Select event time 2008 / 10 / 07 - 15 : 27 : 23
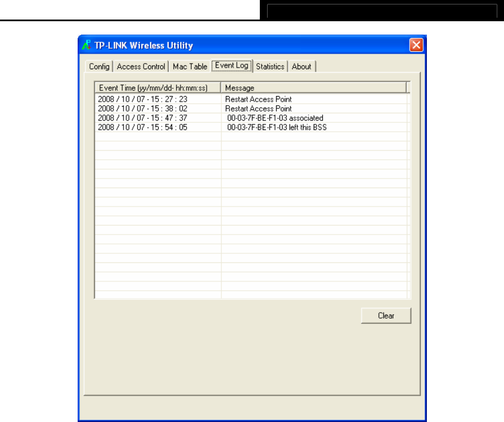Image resolution: width=504 pixels, height=422 pixels. [x=142, y=99]
